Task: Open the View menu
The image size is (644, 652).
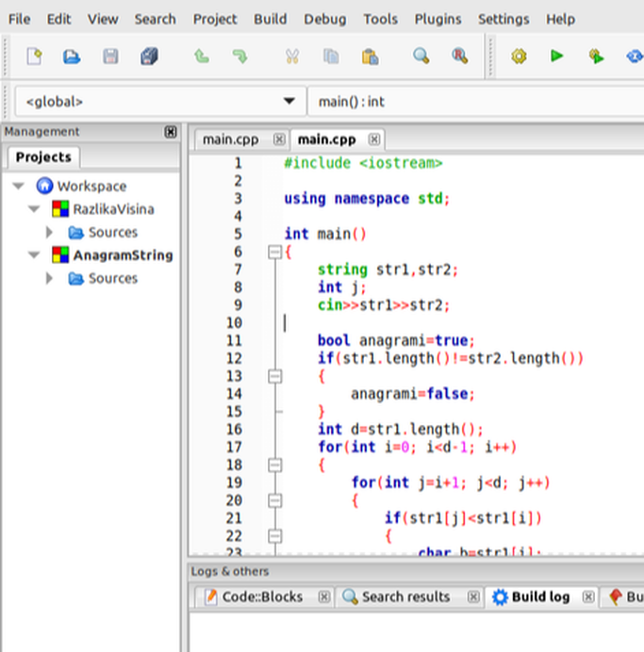Action: [x=103, y=19]
